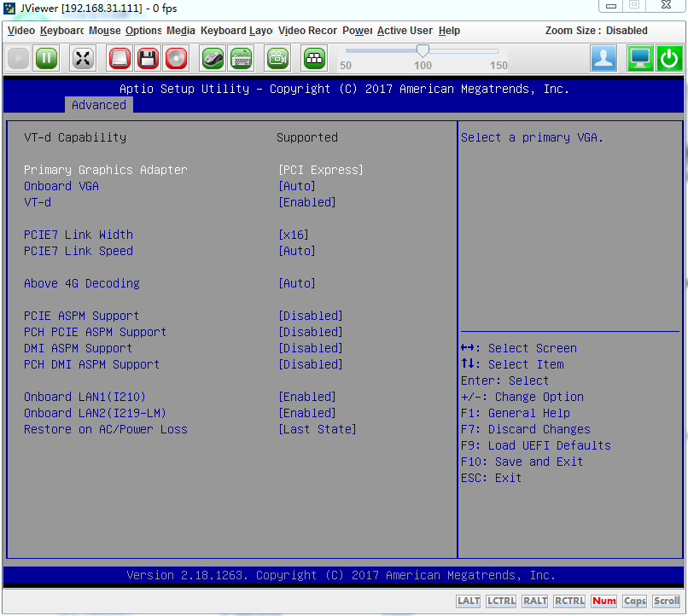Click the full screen toggle icon
The height and width of the screenshot is (616, 688).
[83, 58]
